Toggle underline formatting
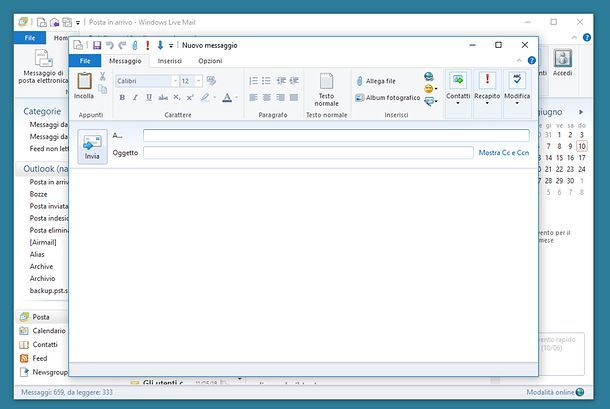The image size is (610, 409). [149, 97]
